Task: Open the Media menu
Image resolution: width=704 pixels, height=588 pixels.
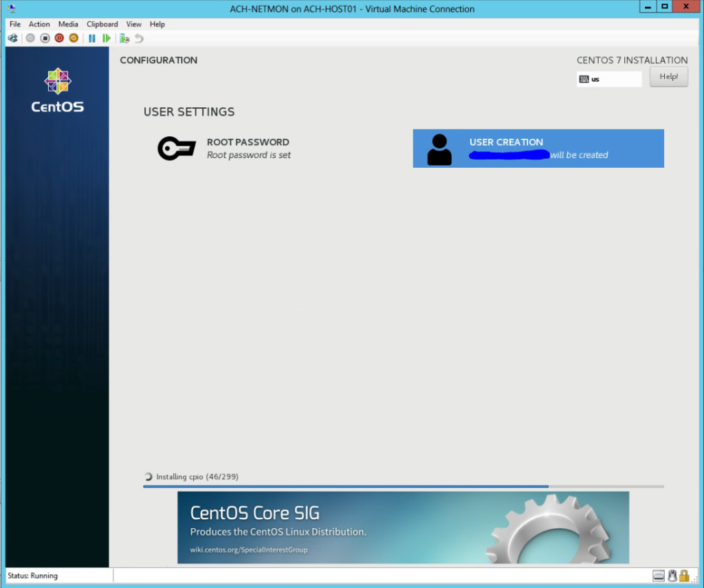Action: click(68, 24)
